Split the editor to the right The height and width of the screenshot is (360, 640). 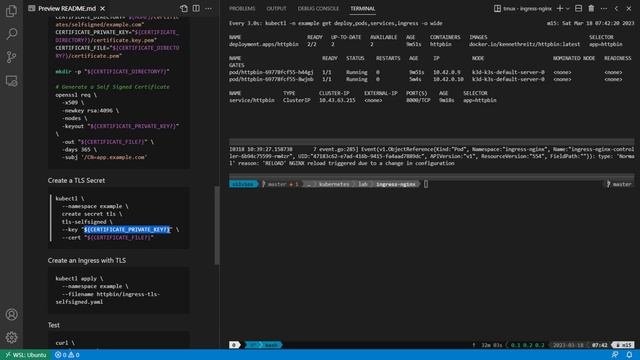pyautogui.click(x=196, y=8)
